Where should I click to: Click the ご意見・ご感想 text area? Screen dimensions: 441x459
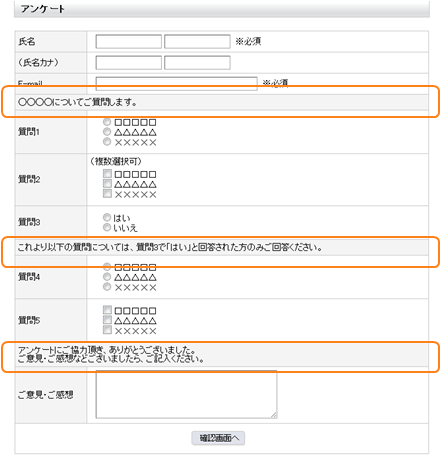(186, 394)
